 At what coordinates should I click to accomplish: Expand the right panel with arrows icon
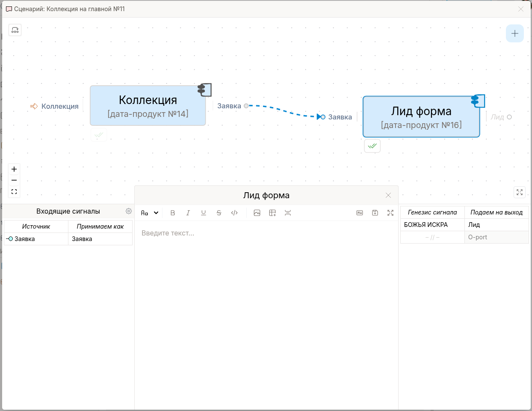click(520, 192)
